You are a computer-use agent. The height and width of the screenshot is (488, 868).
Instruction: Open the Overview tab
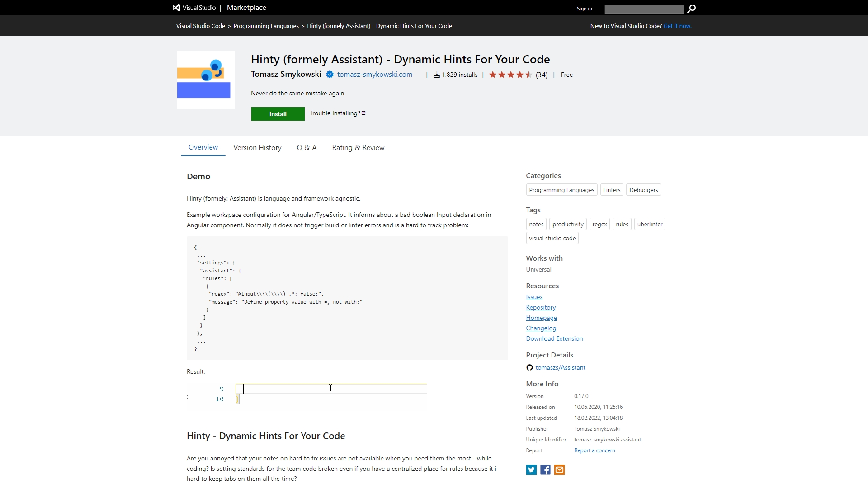(203, 147)
